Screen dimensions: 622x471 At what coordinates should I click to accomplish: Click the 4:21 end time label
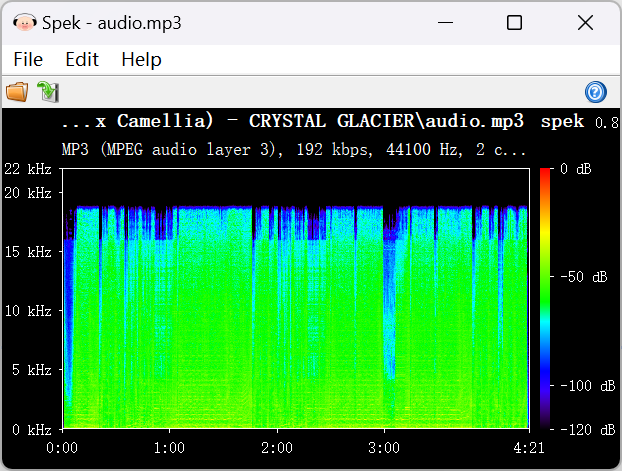coord(528,447)
